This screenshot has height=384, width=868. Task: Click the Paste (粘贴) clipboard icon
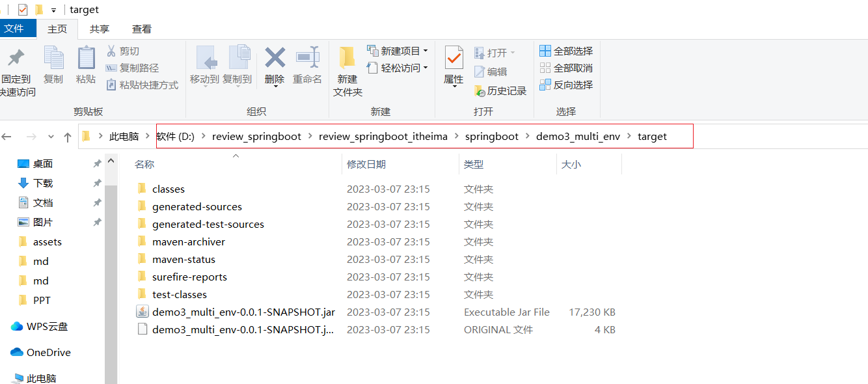pos(86,59)
